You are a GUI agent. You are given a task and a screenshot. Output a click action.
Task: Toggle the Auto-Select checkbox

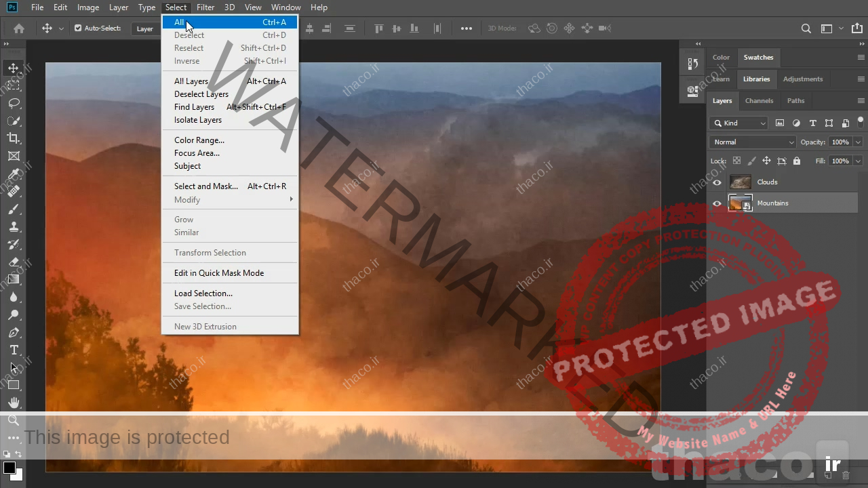click(x=78, y=28)
